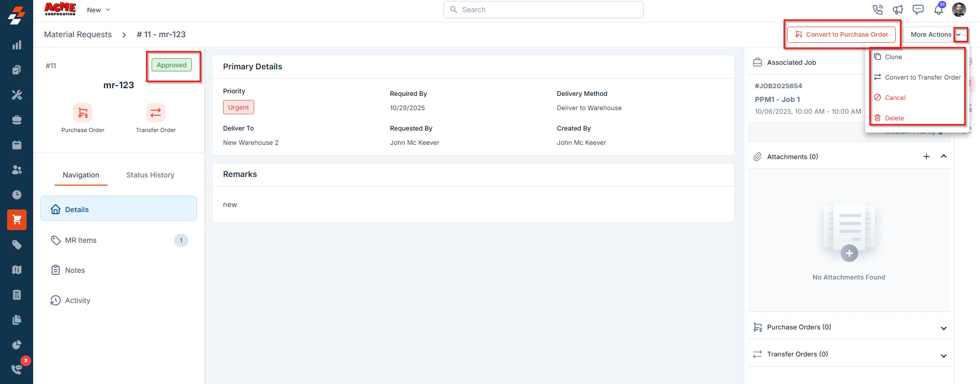Open the New dropdown beside the logo

(x=99, y=10)
